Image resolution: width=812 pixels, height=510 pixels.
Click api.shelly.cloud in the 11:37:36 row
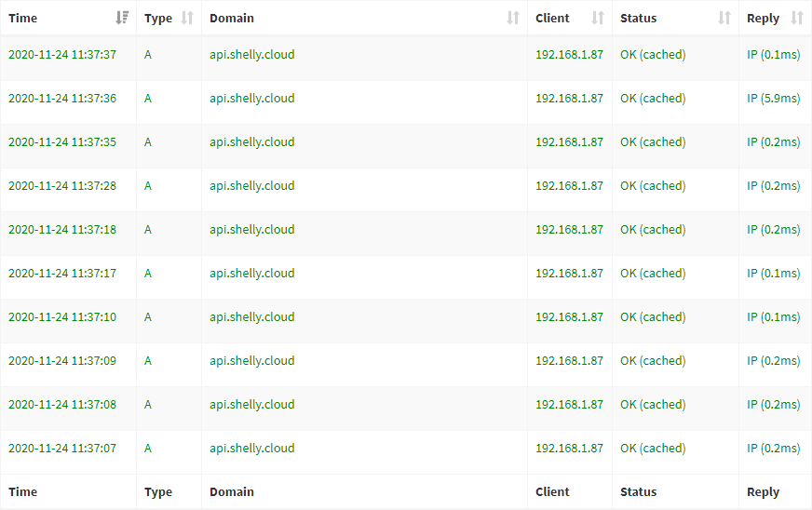click(251, 99)
